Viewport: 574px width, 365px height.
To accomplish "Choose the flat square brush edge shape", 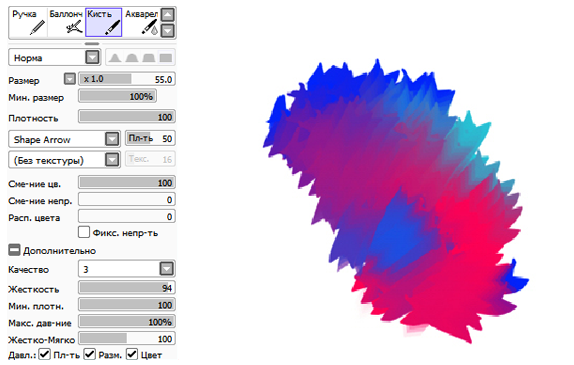I will (166, 58).
